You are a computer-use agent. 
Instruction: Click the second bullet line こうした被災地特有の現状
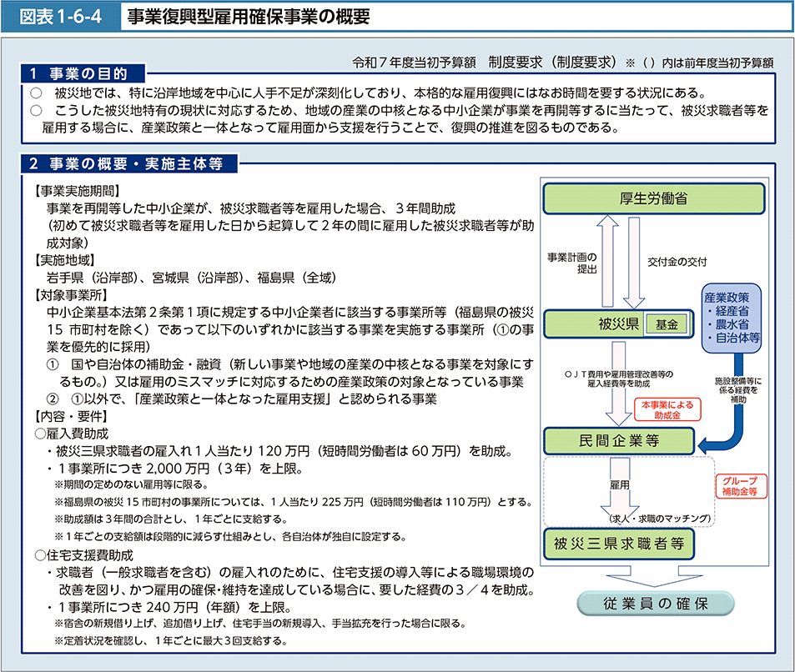pos(400,119)
